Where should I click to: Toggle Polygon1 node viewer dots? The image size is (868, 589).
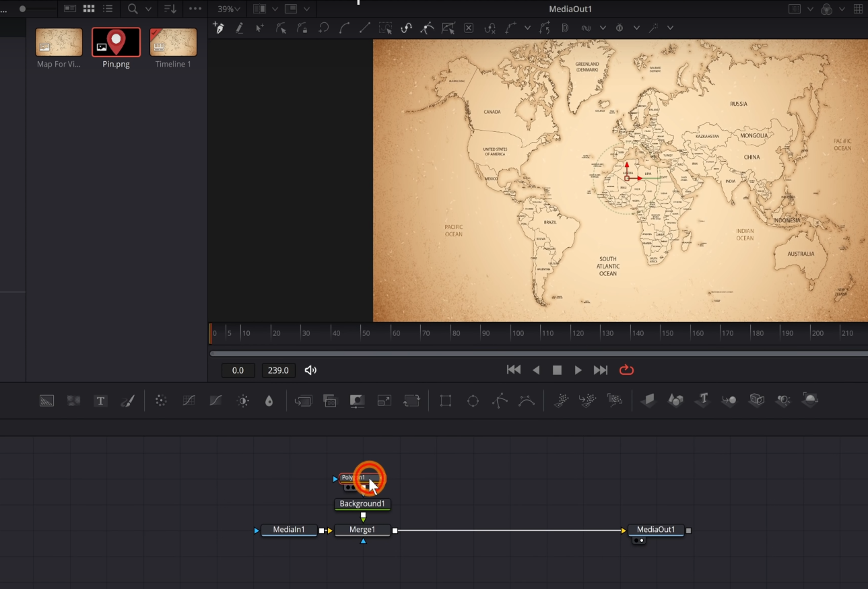pos(351,488)
